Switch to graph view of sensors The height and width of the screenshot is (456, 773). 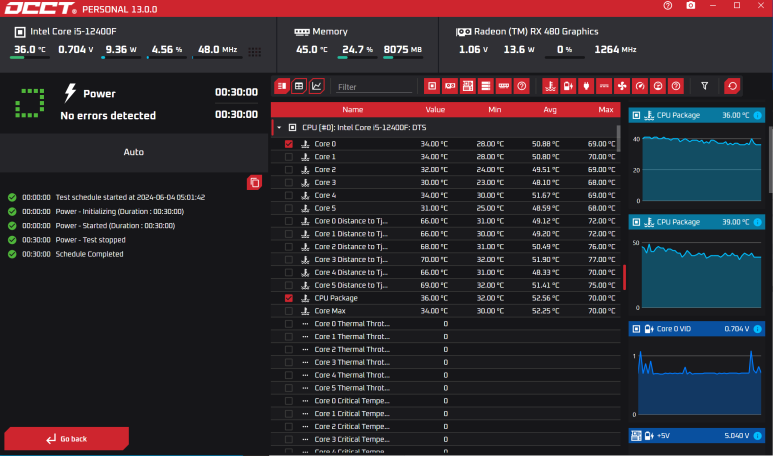317,86
